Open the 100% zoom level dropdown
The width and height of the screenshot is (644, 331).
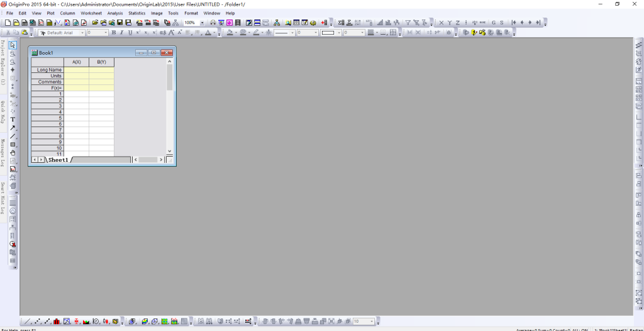202,23
